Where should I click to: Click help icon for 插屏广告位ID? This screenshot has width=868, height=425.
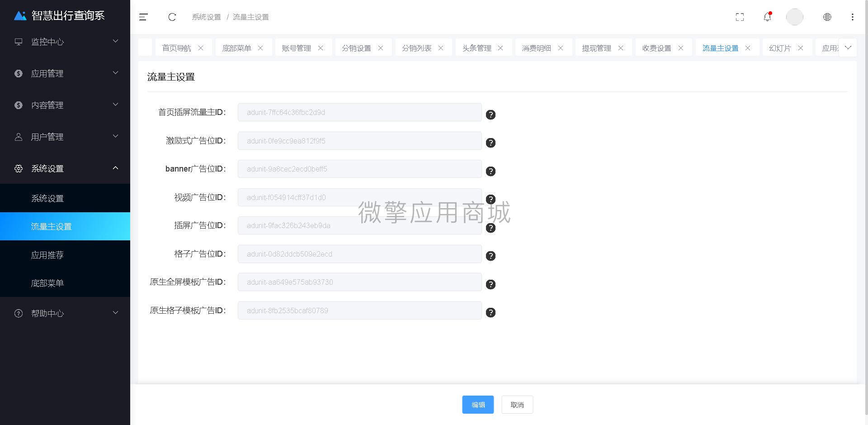coord(491,228)
